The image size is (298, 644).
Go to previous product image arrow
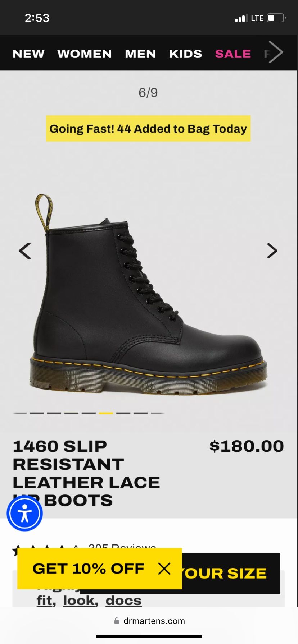point(25,251)
